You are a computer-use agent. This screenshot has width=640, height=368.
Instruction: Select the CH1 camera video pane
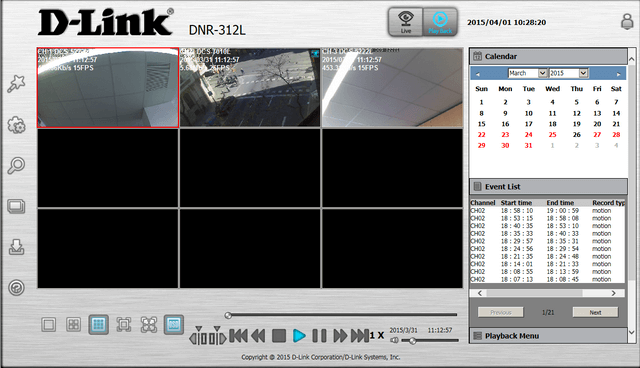[x=108, y=87]
